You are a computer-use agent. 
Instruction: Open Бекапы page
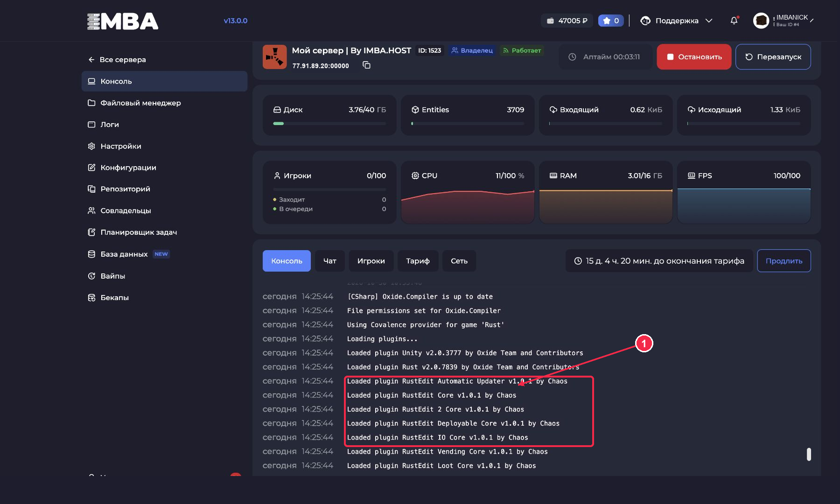(108, 297)
